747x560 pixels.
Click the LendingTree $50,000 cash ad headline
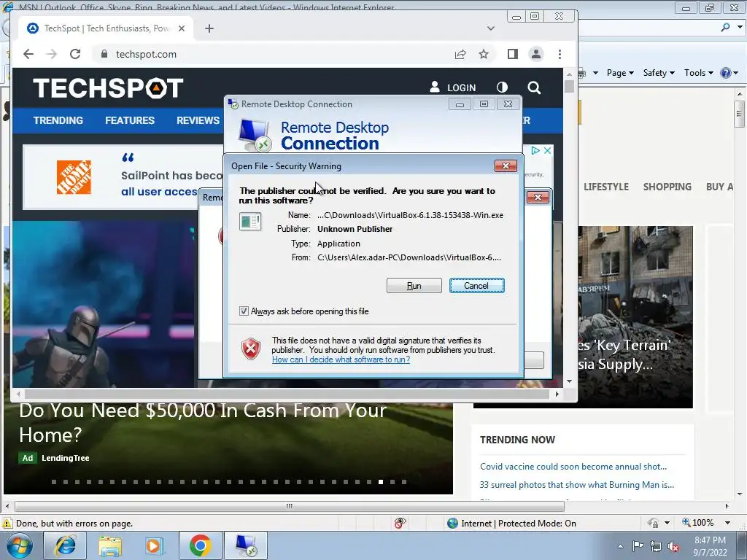point(203,423)
